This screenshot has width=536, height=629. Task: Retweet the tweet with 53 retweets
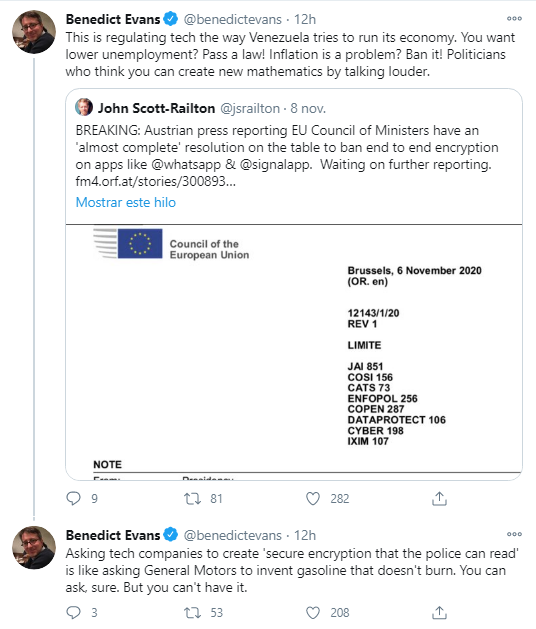(x=192, y=613)
